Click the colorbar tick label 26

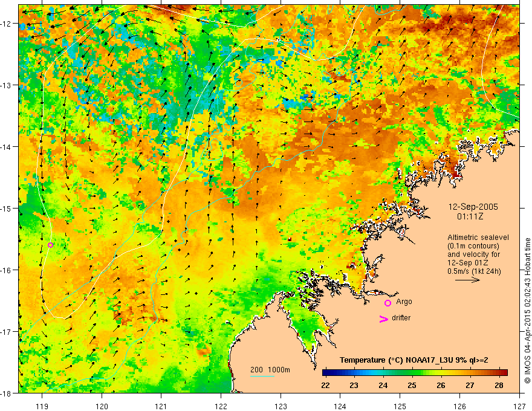pyautogui.click(x=441, y=386)
